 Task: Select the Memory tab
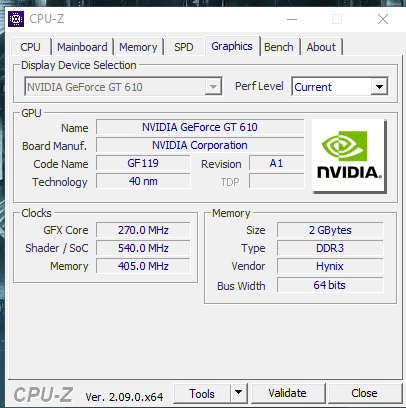coord(138,47)
